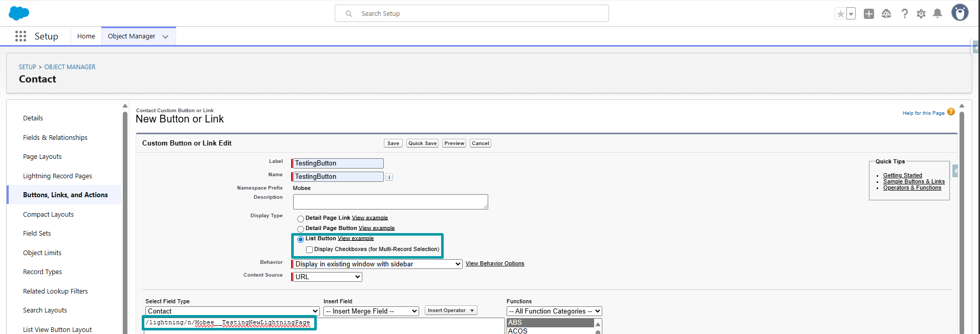Click the Cancel button

481,143
